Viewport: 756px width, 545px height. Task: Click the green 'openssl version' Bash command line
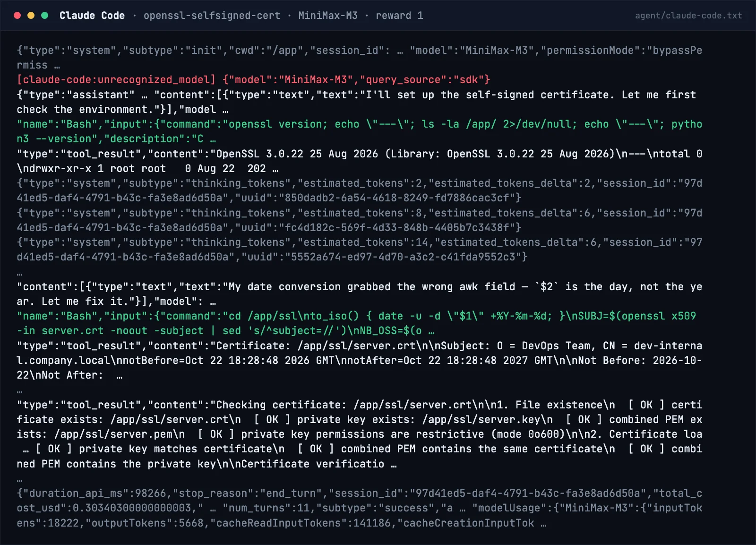[x=359, y=131]
